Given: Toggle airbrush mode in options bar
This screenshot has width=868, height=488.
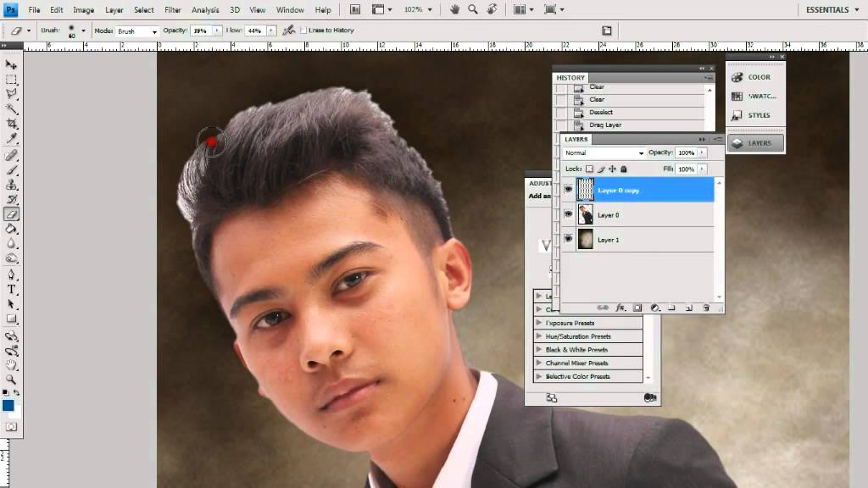Looking at the screenshot, I should [x=288, y=30].
